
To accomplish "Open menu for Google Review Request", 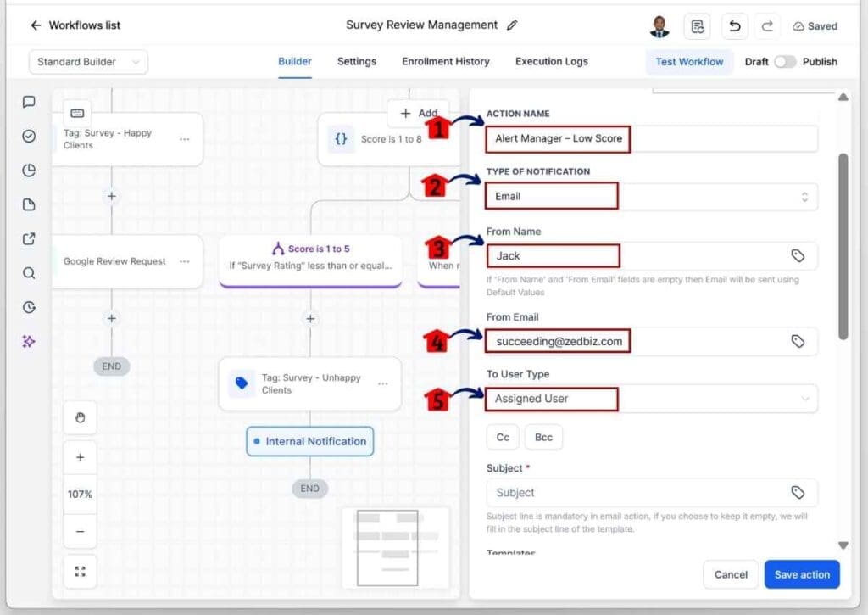I will (x=184, y=261).
